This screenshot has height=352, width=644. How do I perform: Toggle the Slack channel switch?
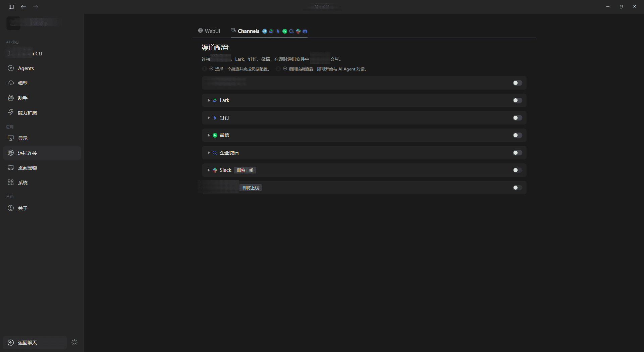(518, 170)
